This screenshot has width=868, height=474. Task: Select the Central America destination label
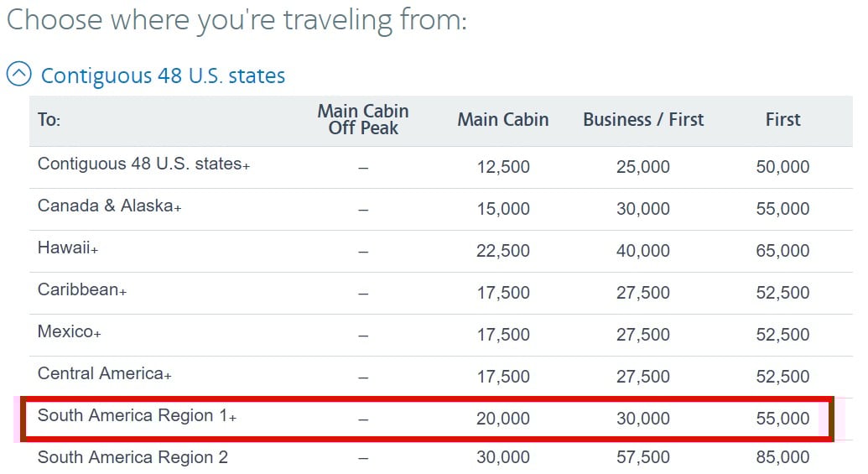105,374
